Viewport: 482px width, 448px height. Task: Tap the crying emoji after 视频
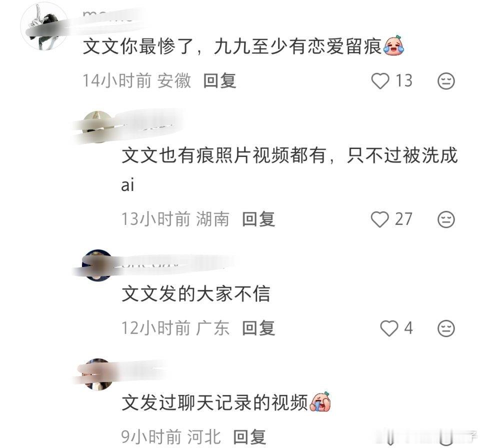320,401
